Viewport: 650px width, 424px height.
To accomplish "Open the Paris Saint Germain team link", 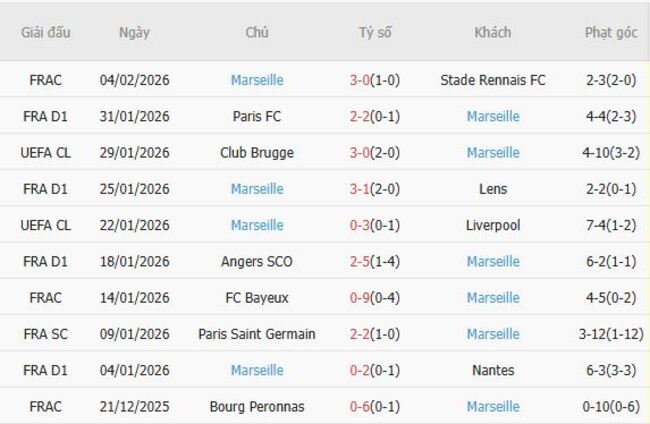I will click(257, 334).
